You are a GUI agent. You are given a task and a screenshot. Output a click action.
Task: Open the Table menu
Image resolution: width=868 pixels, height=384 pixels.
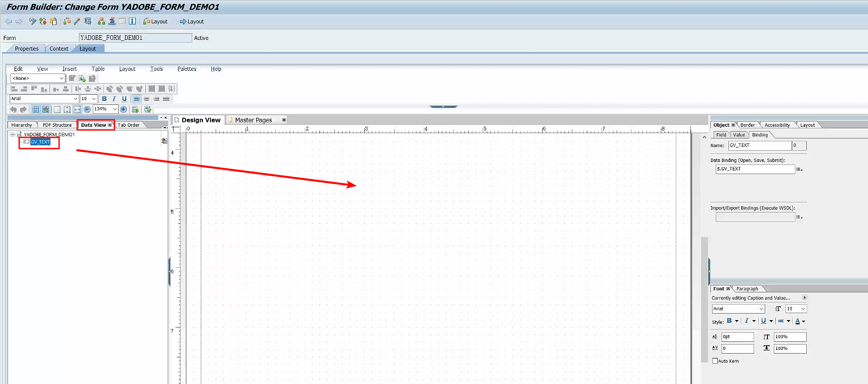[x=98, y=69]
